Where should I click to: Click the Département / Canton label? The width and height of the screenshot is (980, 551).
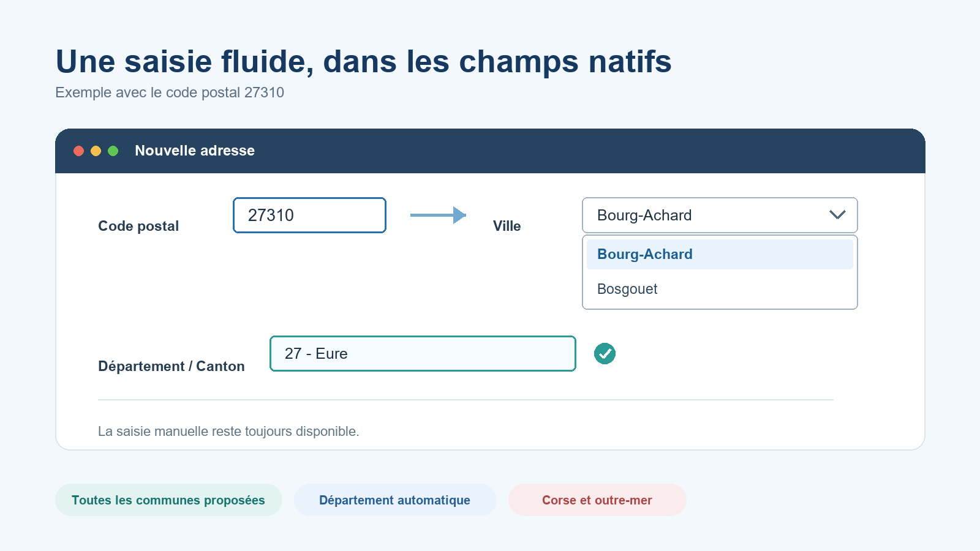pos(171,366)
